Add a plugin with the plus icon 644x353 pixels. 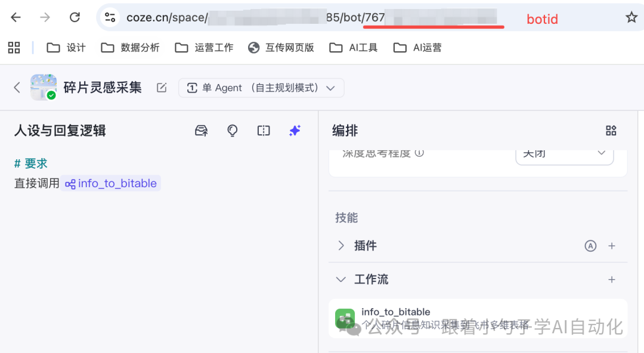coord(612,246)
